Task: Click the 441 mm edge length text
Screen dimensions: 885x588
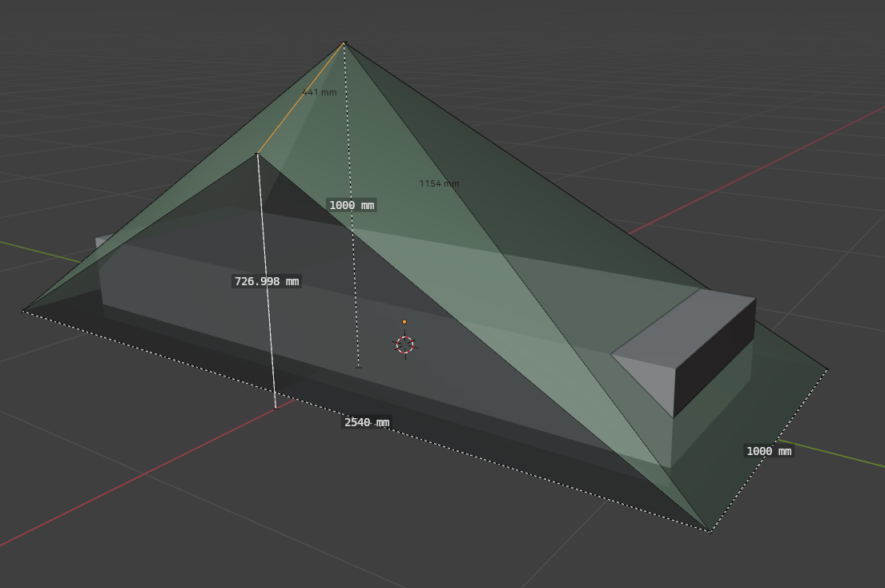Action: click(320, 92)
